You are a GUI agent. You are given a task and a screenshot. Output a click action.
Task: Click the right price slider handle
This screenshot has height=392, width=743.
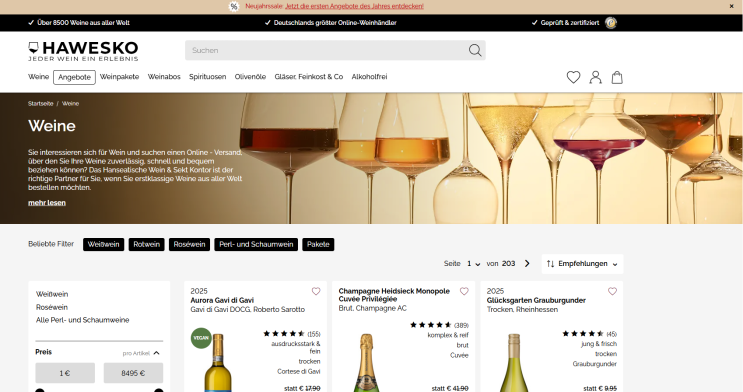(159, 390)
